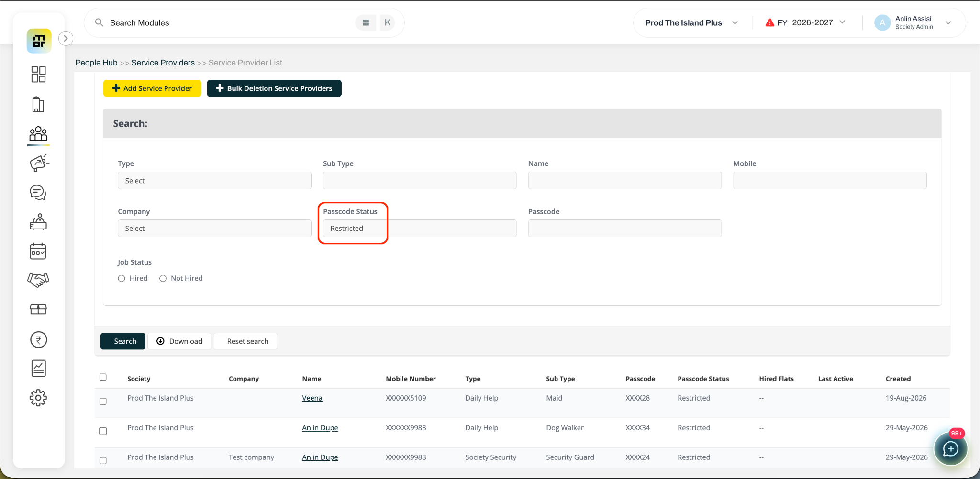Screen dimensions: 980x479
Task: Click the Add Service Provider button
Action: (152, 88)
